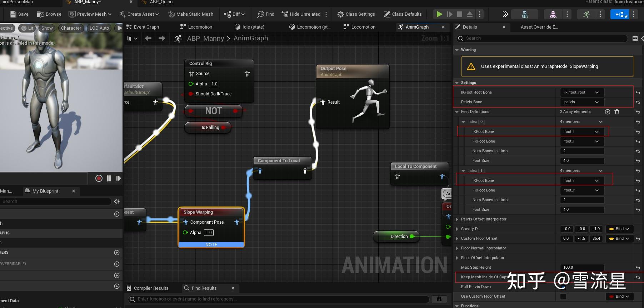Expand Pelvis Offset Interpolator section
This screenshot has width=644, height=308.
click(457, 219)
